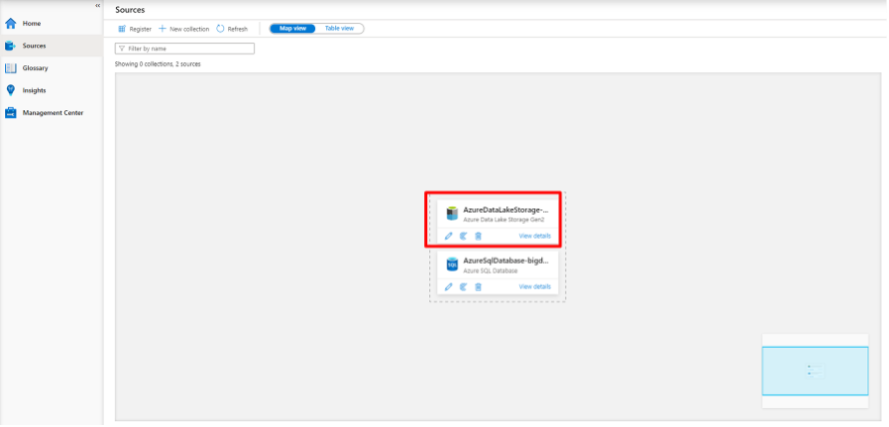Delete the AzureDataLakeStorage source
This screenshot has width=889, height=427.
point(478,236)
